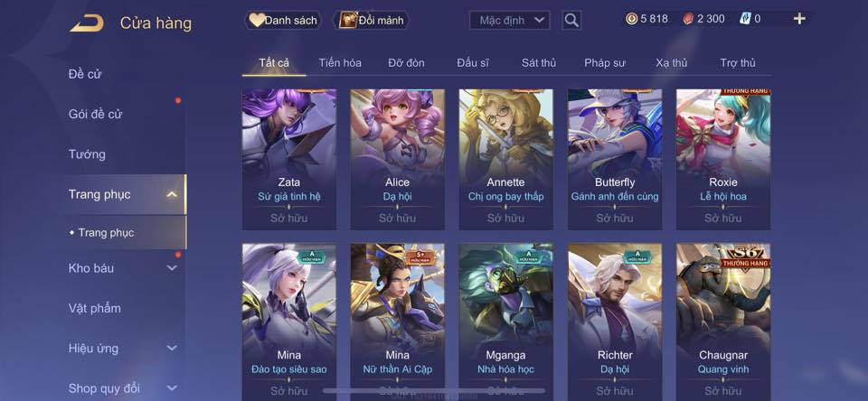The image size is (868, 401).
Task: Expand the Shop quy đổi section
Action: pos(172,388)
